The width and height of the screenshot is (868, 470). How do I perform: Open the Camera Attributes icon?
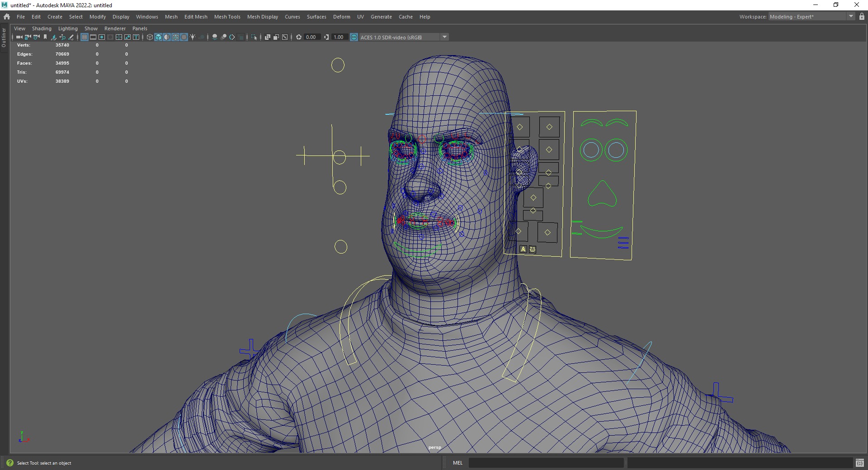(36, 37)
